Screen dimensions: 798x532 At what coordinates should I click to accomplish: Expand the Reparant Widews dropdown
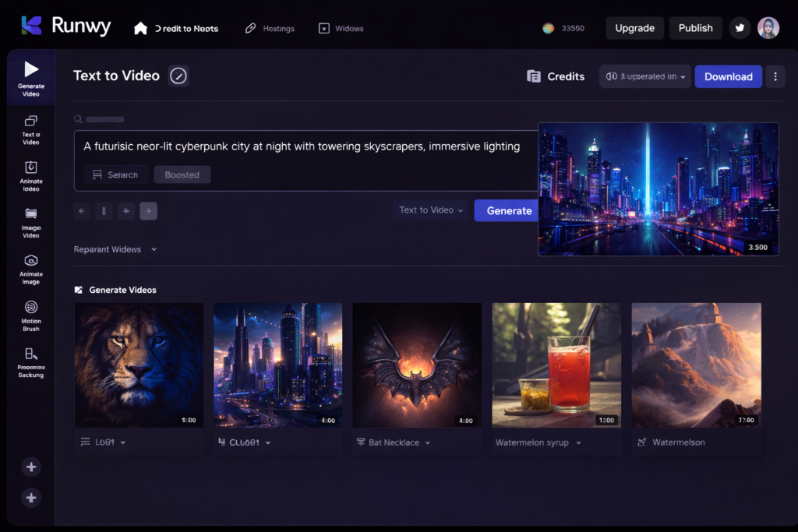click(x=115, y=248)
